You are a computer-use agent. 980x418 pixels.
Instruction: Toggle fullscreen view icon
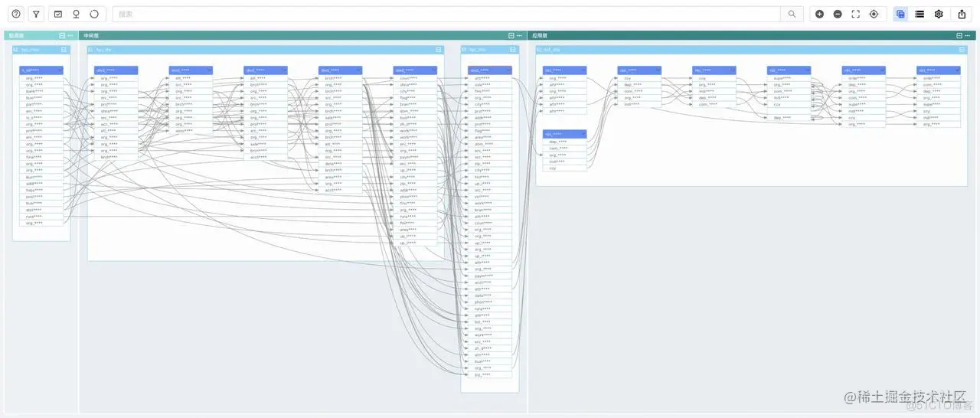[x=856, y=14]
